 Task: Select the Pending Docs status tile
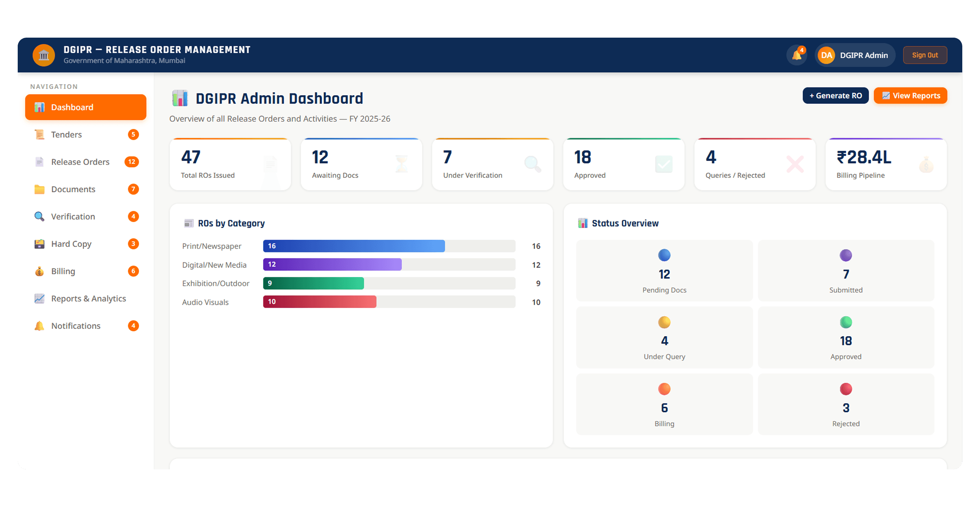[664, 271]
